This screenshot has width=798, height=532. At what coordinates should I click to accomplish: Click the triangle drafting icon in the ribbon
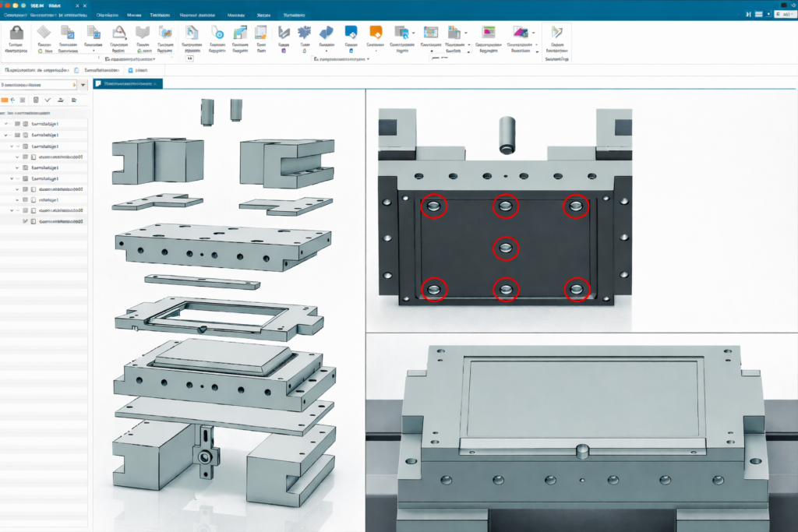pyautogui.click(x=119, y=33)
